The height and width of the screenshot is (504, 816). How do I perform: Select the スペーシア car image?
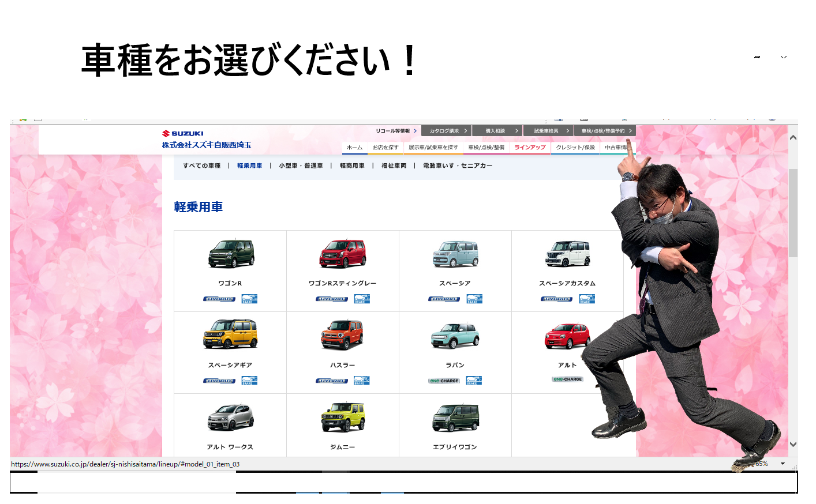(455, 254)
